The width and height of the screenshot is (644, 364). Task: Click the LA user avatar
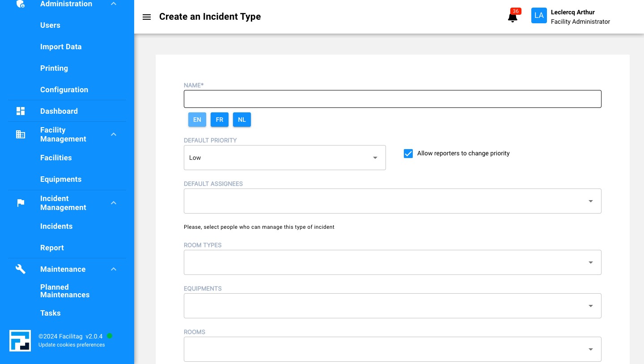[x=539, y=16]
